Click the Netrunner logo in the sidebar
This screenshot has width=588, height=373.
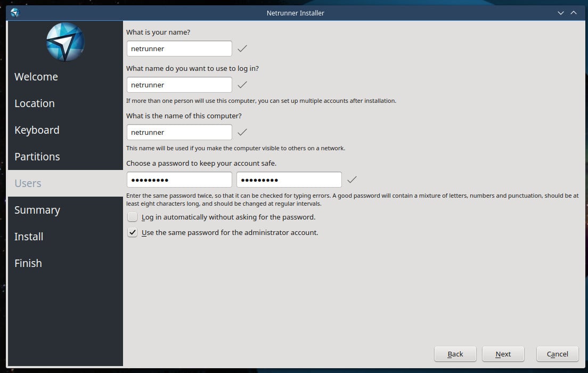(x=65, y=42)
